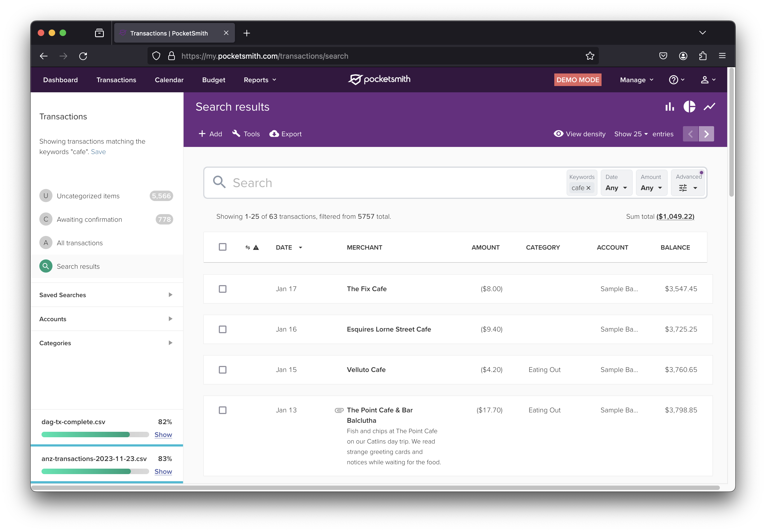Image resolution: width=766 pixels, height=532 pixels.
Task: Click the anz-transactions import progress bar
Action: (95, 471)
